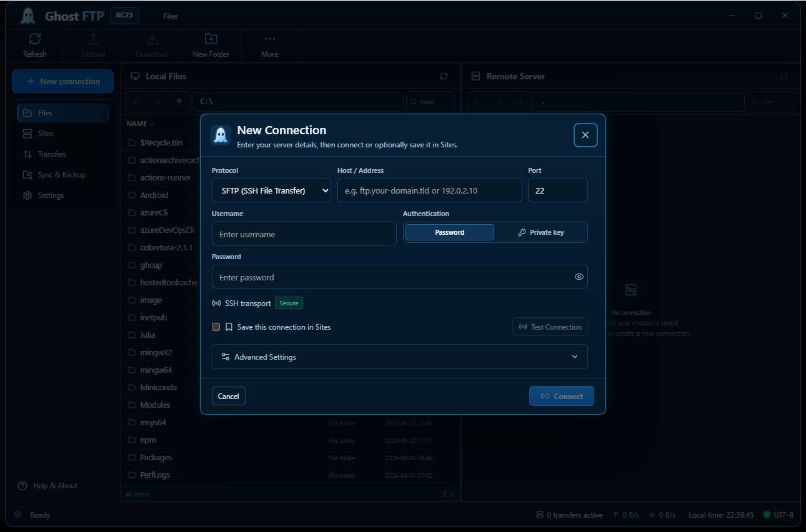This screenshot has height=532, width=806.
Task: Select the PerfLogs folder row
Action: click(x=289, y=475)
